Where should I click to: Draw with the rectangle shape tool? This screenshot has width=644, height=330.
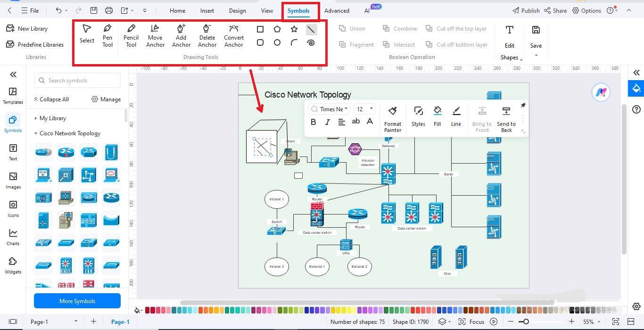pos(260,29)
